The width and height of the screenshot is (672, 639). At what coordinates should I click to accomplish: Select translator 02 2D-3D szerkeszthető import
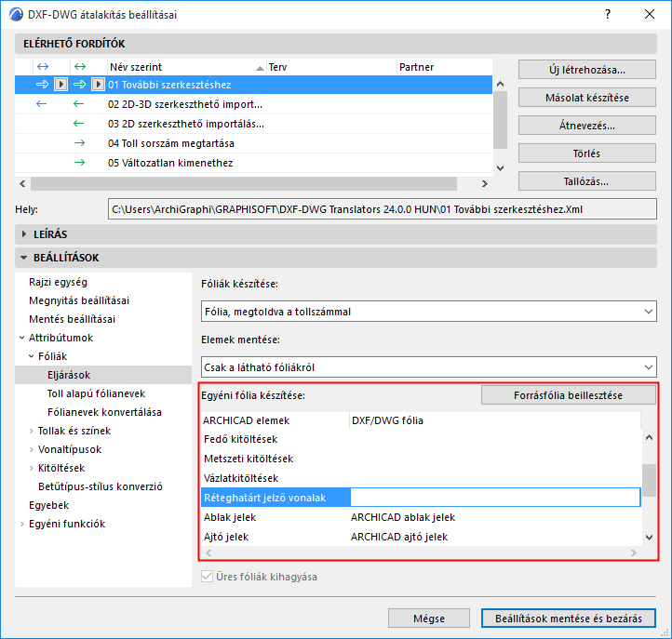coord(253,104)
